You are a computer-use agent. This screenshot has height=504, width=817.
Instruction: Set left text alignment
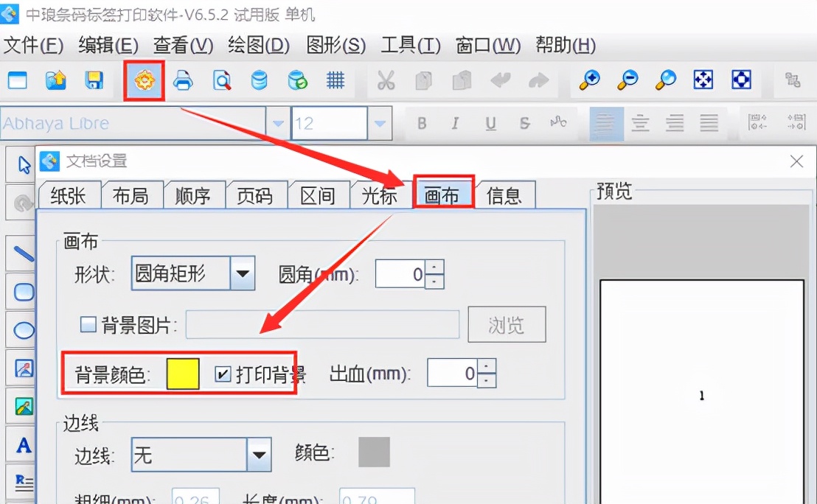[607, 124]
